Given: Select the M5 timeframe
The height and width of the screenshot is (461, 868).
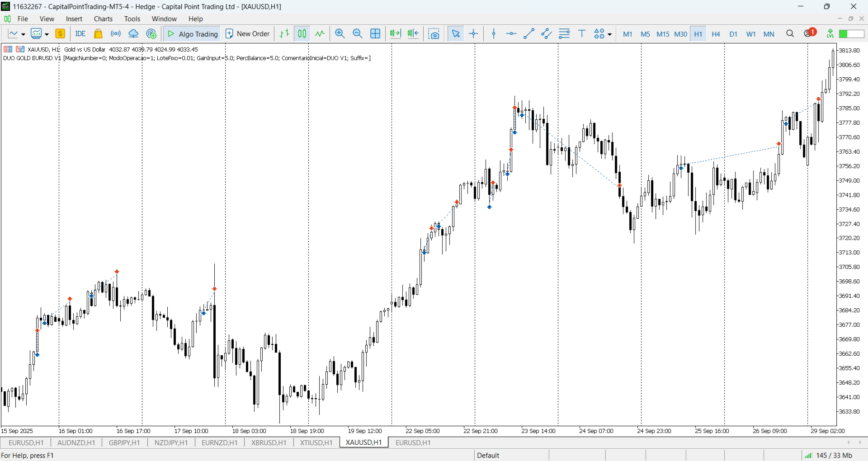Looking at the screenshot, I should tap(645, 34).
